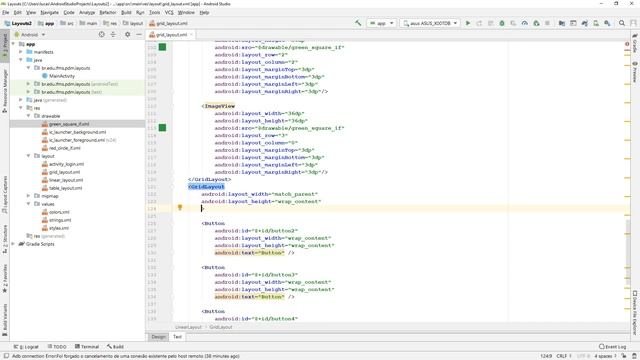Screen dimensions: 640x360
Task: Collapse all in Project panel icon
Action: click(113, 35)
